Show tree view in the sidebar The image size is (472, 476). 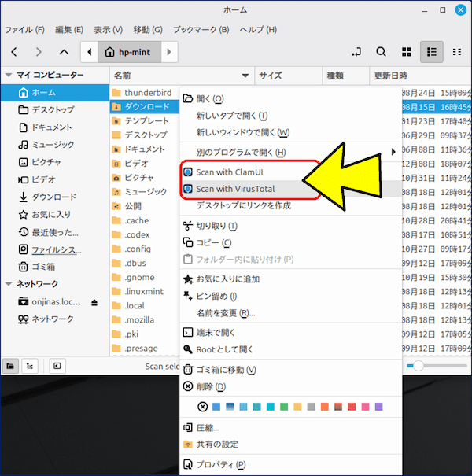click(30, 366)
